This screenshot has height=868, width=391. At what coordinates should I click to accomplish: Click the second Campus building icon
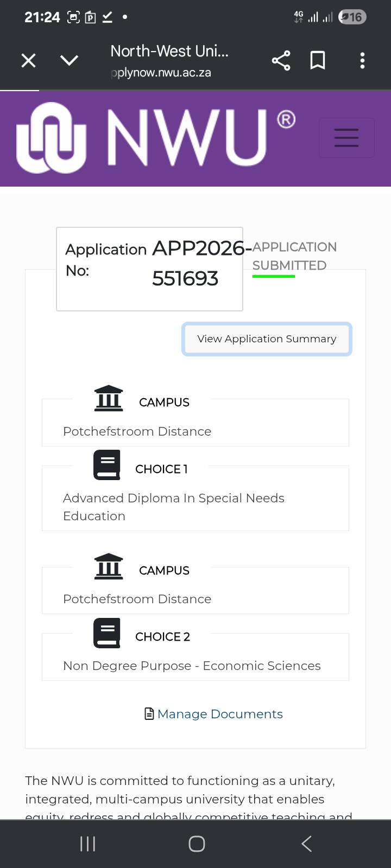(109, 566)
